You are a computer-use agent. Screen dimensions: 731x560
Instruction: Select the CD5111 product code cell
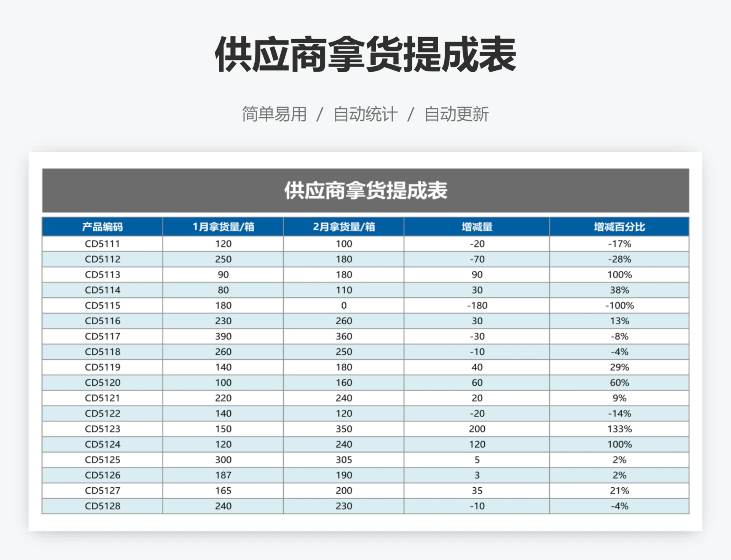(x=103, y=244)
